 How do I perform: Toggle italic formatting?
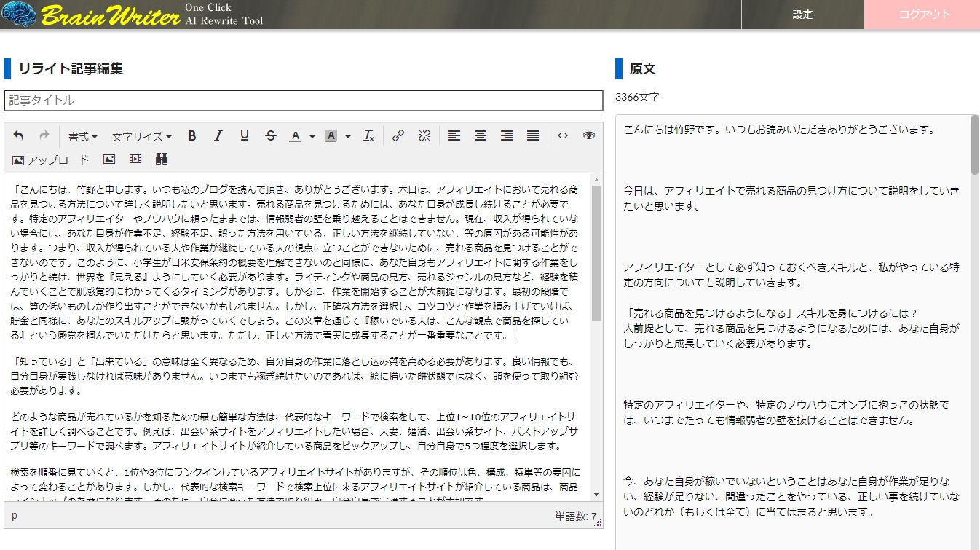tap(218, 136)
